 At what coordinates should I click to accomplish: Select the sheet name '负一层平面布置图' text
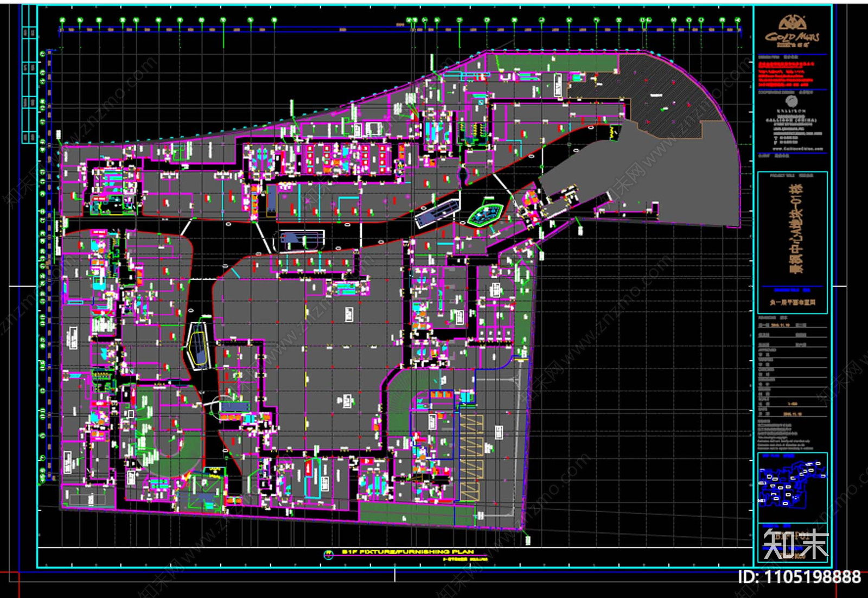(x=793, y=303)
